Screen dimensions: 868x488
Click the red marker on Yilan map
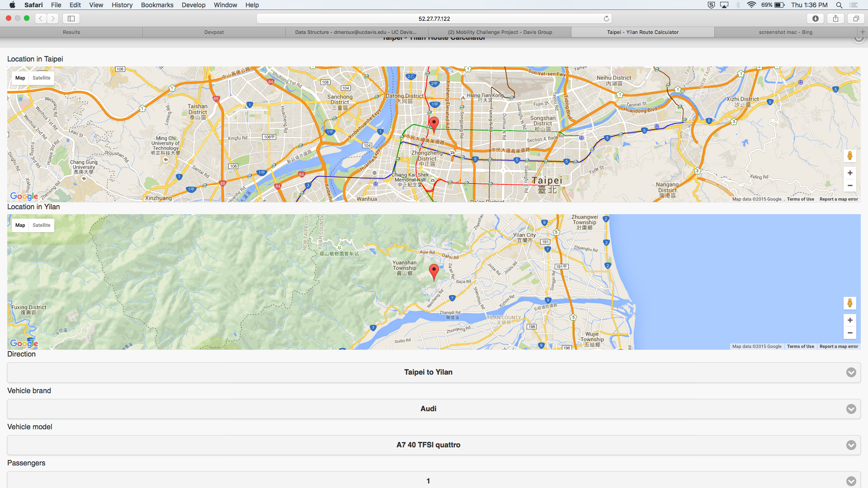[x=434, y=271]
